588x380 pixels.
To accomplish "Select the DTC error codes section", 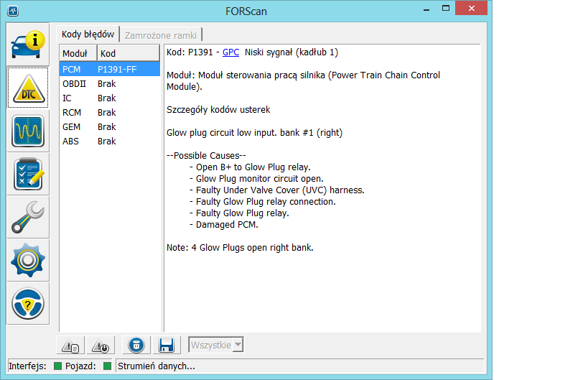I will pos(28,87).
